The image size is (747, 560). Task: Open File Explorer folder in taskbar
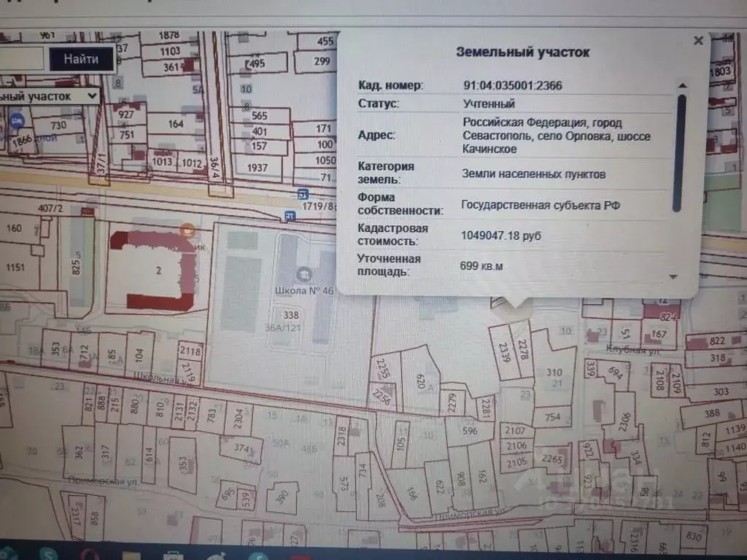(x=132, y=554)
